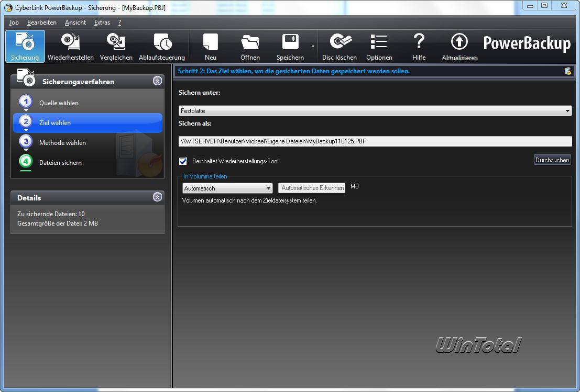The height and width of the screenshot is (392, 580).
Task: Click the Durchsuchen button
Action: (552, 160)
